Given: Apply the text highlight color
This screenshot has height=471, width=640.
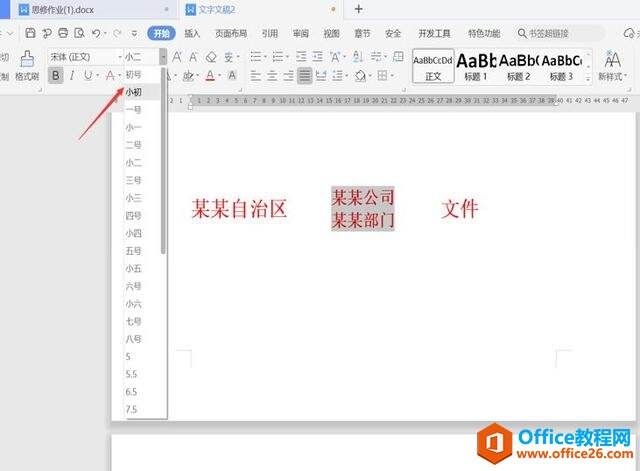Looking at the screenshot, I should point(188,76).
